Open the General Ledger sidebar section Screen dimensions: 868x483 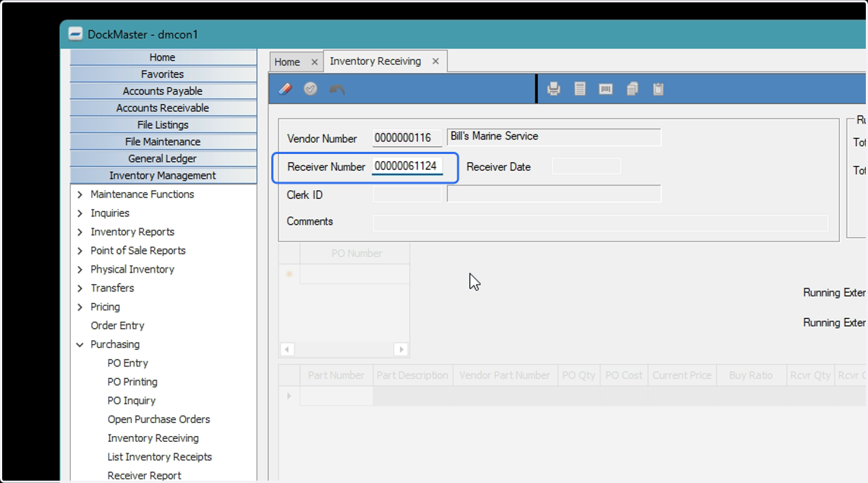[x=163, y=158]
